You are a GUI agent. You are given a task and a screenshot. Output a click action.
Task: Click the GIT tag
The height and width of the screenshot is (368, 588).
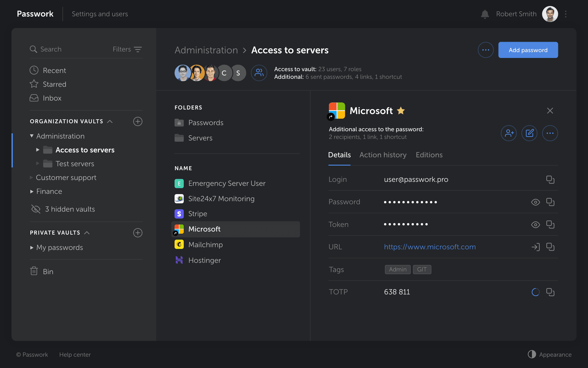pos(422,270)
